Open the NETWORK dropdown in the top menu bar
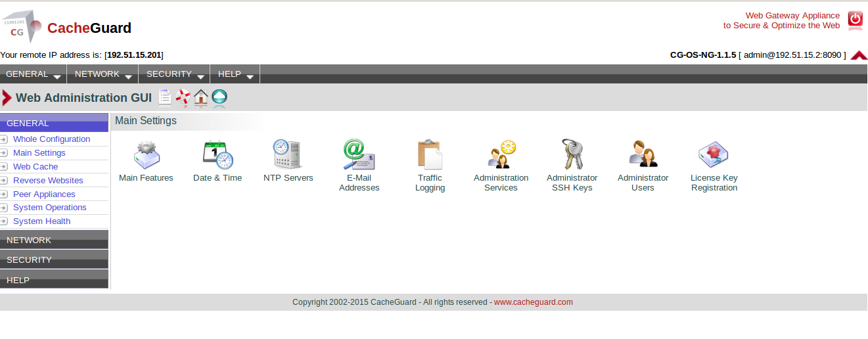 click(103, 74)
